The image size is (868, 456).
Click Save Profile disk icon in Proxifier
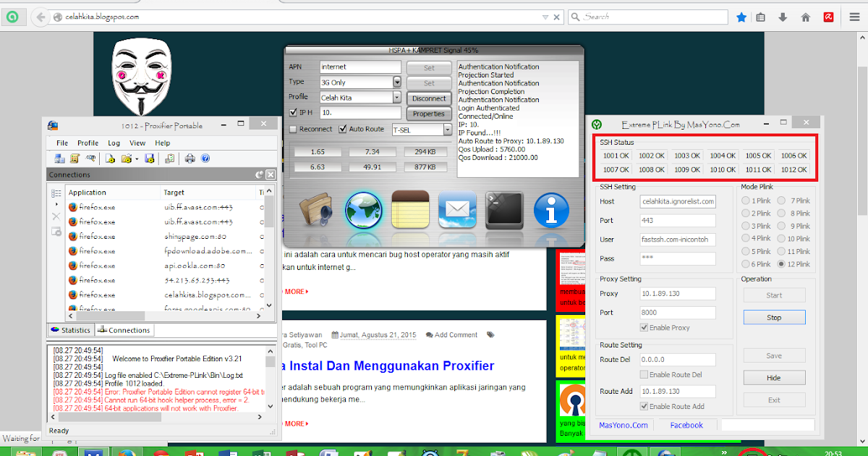coord(150,159)
